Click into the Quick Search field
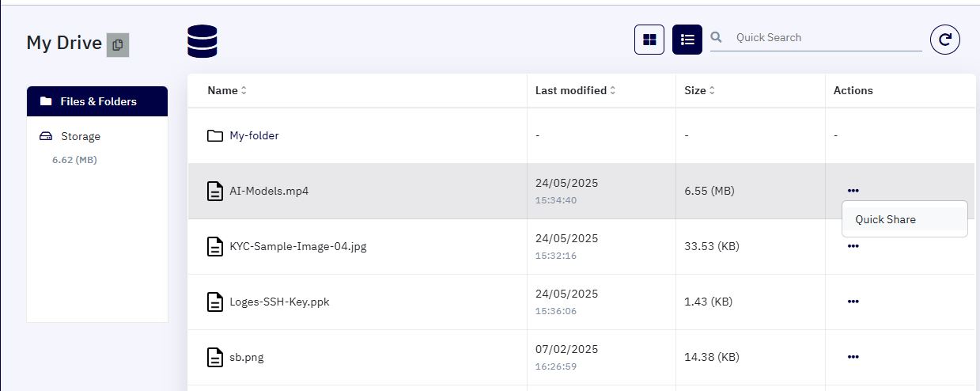Screen dimensions: 980x391 pyautogui.click(x=828, y=37)
